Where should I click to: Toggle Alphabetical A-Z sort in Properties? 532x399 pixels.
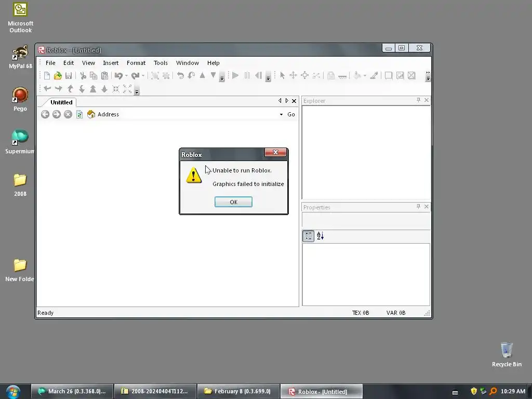pos(320,236)
